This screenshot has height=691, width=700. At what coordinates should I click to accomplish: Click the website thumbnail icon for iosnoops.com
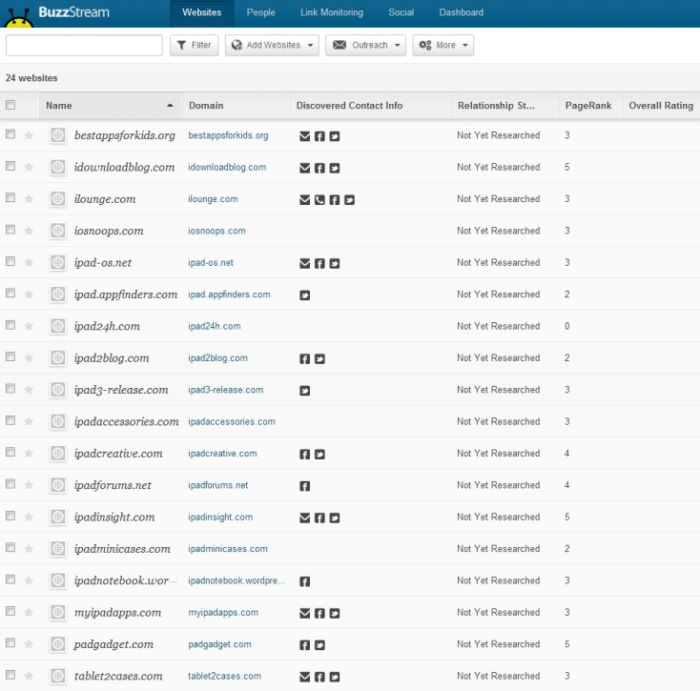58,231
